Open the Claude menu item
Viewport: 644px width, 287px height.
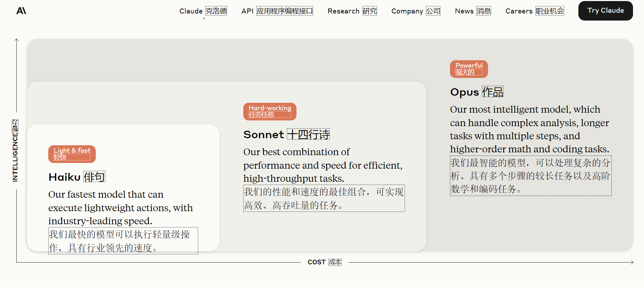pyautogui.click(x=203, y=11)
